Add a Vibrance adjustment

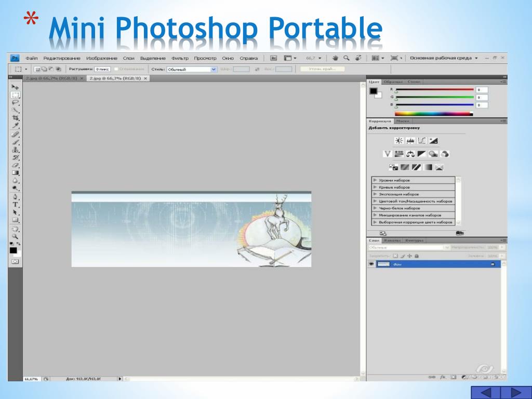coord(387,154)
